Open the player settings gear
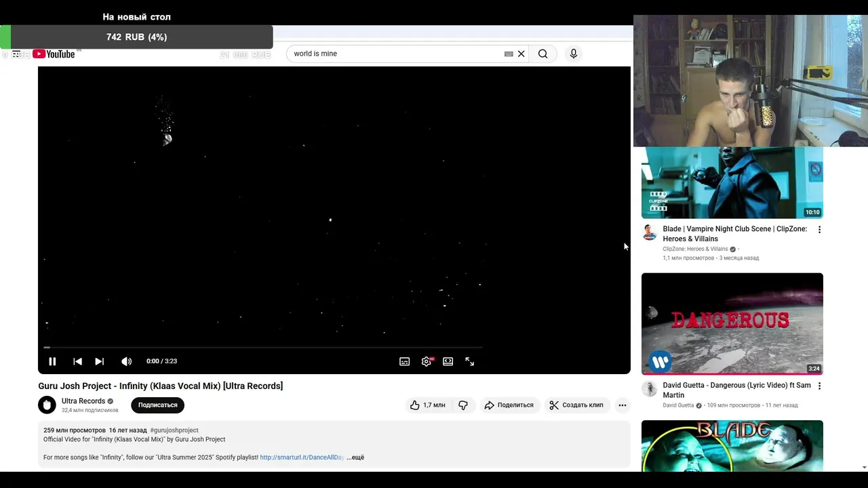Screen dimensions: 868x488 pyautogui.click(x=426, y=361)
